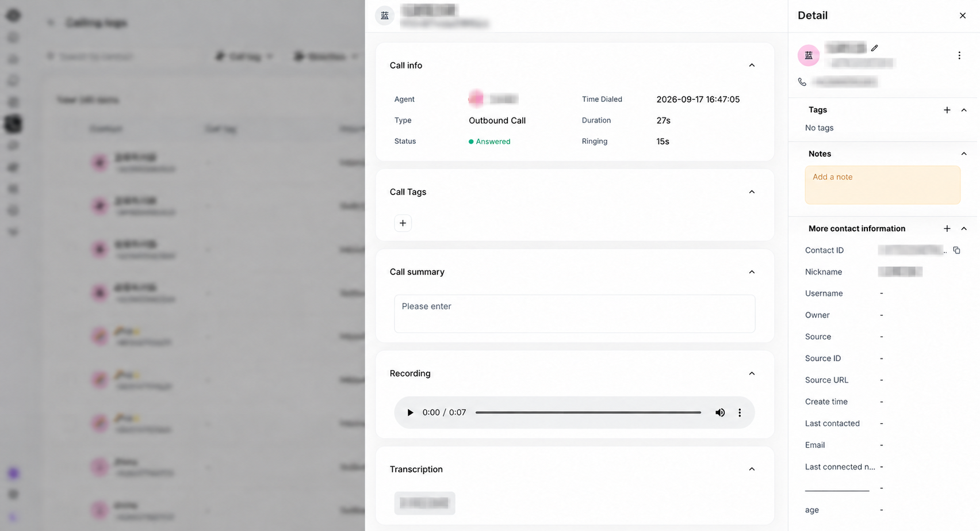Go back from Calling logs page
This screenshot has width=980, height=531.
[x=51, y=22]
